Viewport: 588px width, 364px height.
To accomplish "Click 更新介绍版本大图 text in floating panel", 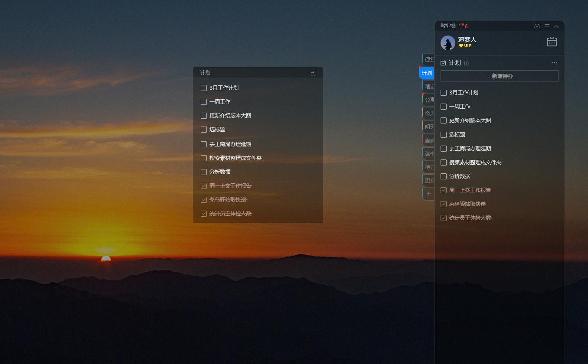I will click(x=230, y=116).
